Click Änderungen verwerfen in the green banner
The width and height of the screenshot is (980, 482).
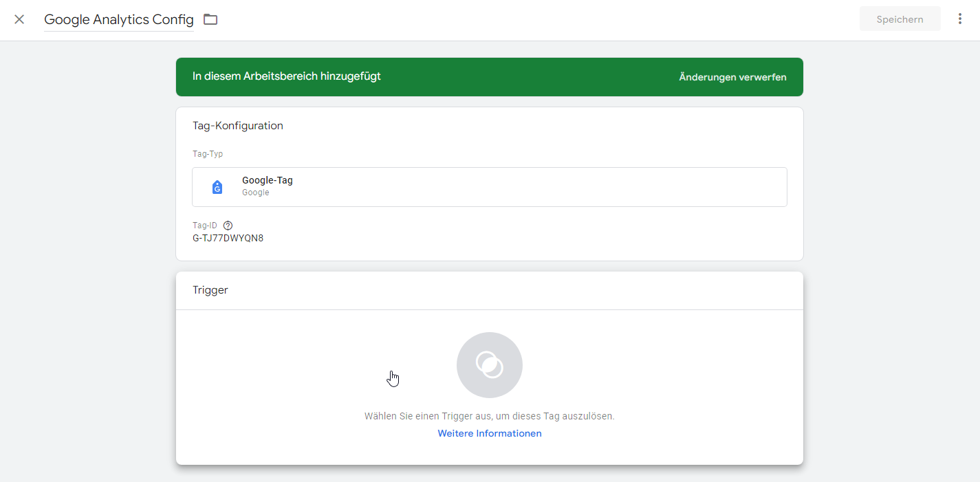tap(732, 77)
